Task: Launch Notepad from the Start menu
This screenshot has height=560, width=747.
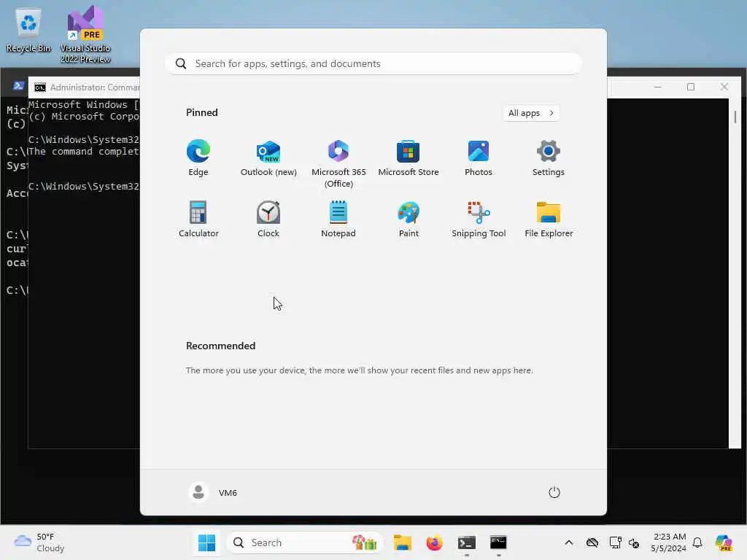Action: pyautogui.click(x=338, y=219)
